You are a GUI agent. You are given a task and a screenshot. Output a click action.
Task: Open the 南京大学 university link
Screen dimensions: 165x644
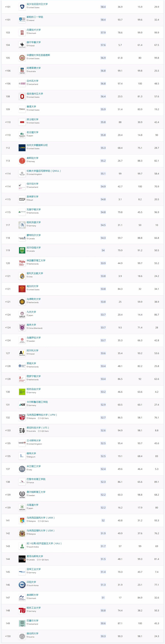tap(31, 325)
